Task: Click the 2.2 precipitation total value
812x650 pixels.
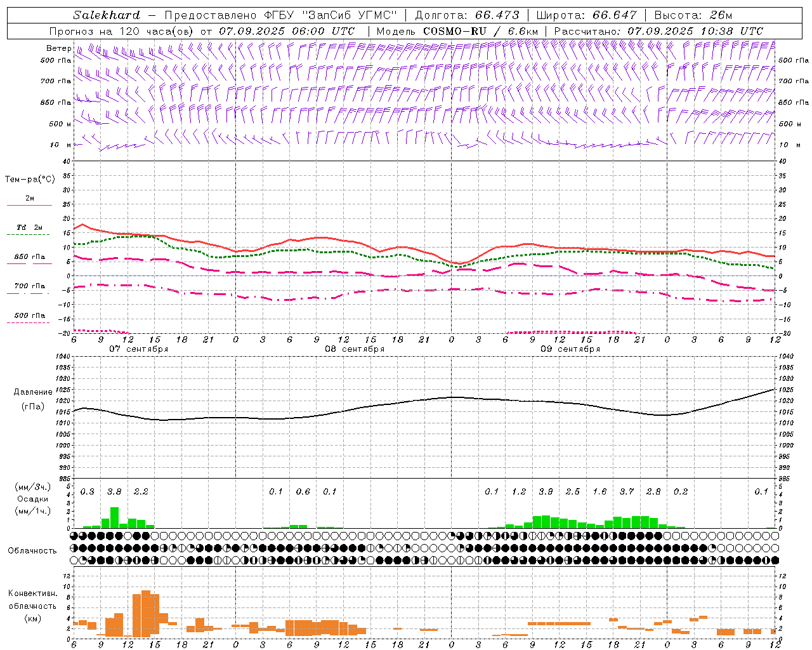Action: click(141, 491)
